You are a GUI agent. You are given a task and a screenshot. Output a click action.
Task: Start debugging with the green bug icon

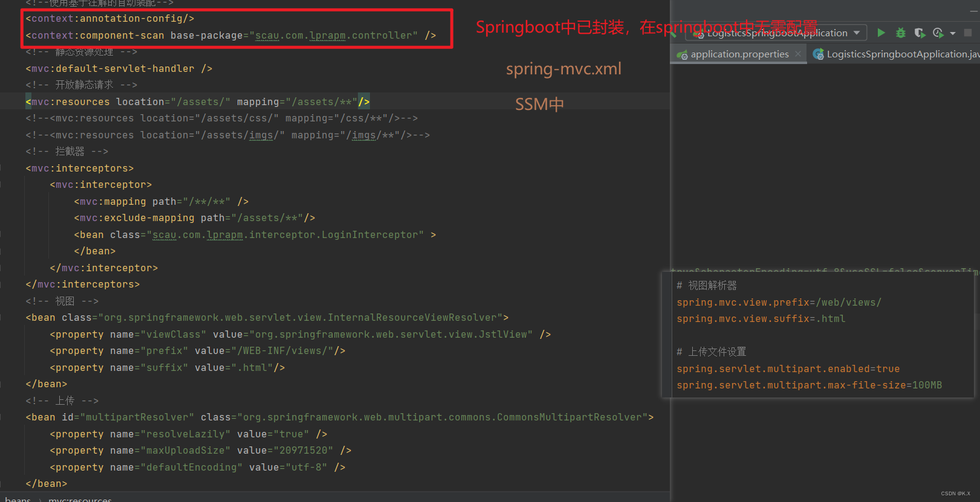(x=901, y=33)
